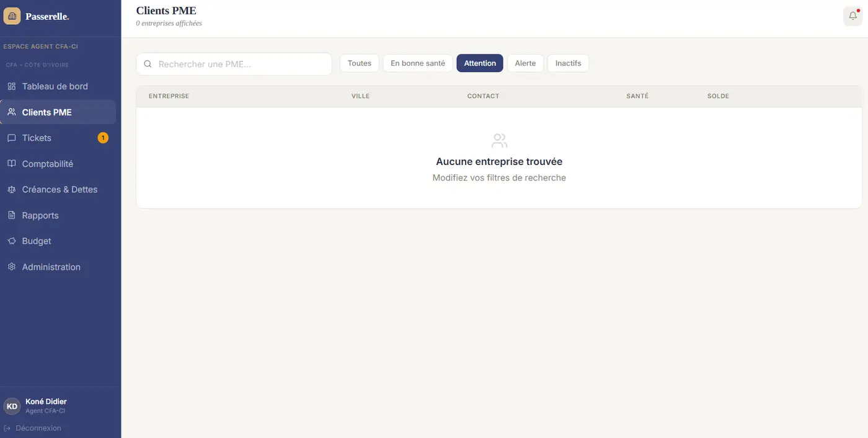Open Administration settings
Image resolution: width=868 pixels, height=438 pixels.
coord(58,267)
